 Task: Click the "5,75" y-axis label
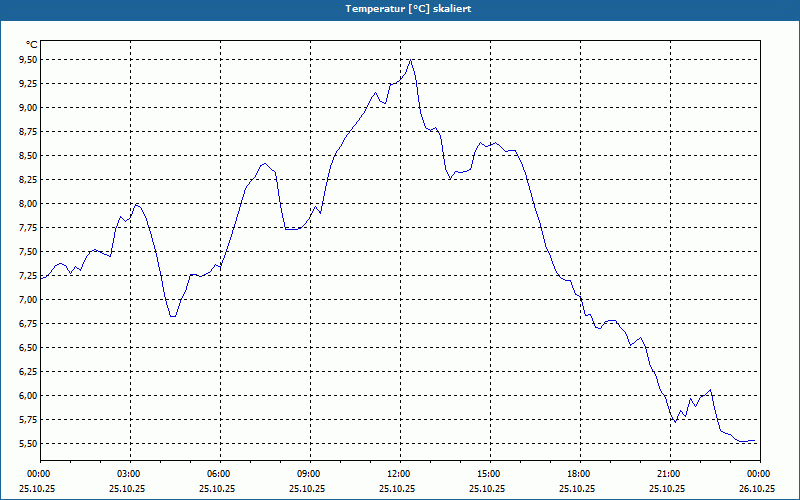28,419
